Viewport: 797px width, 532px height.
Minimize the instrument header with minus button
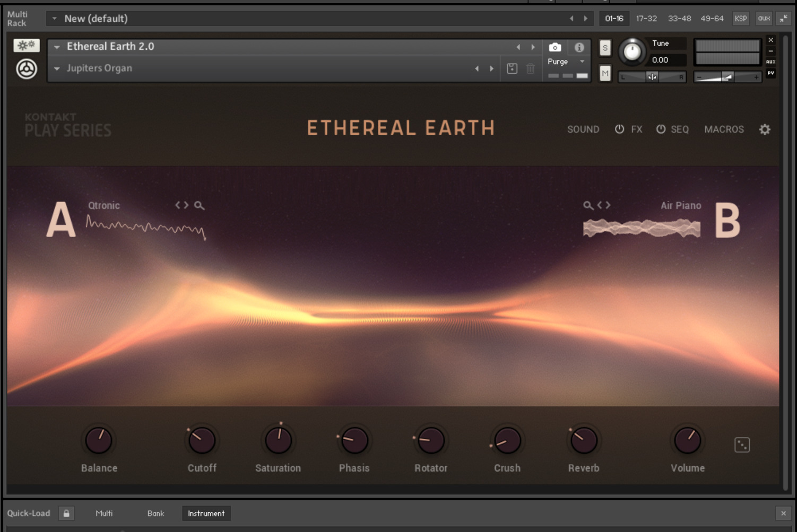point(771,51)
